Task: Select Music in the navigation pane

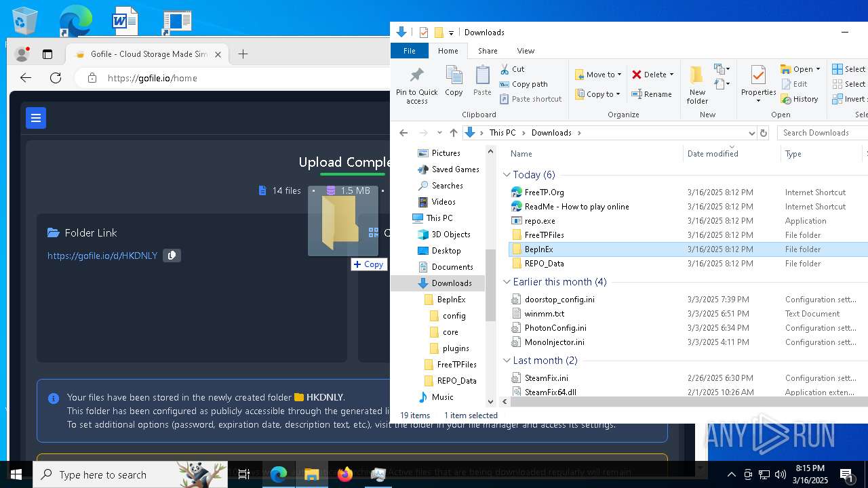Action: click(x=442, y=397)
